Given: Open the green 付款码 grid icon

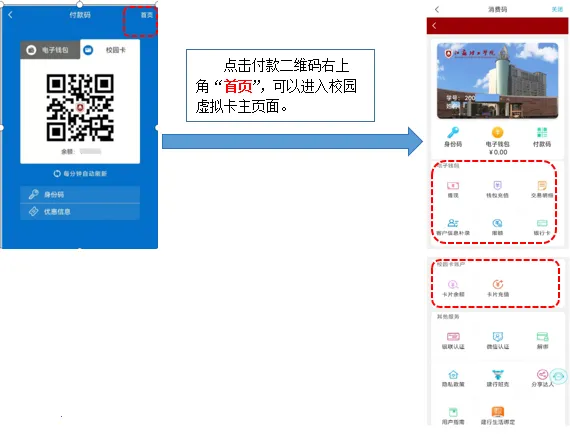Looking at the screenshot, I should click(x=542, y=132).
